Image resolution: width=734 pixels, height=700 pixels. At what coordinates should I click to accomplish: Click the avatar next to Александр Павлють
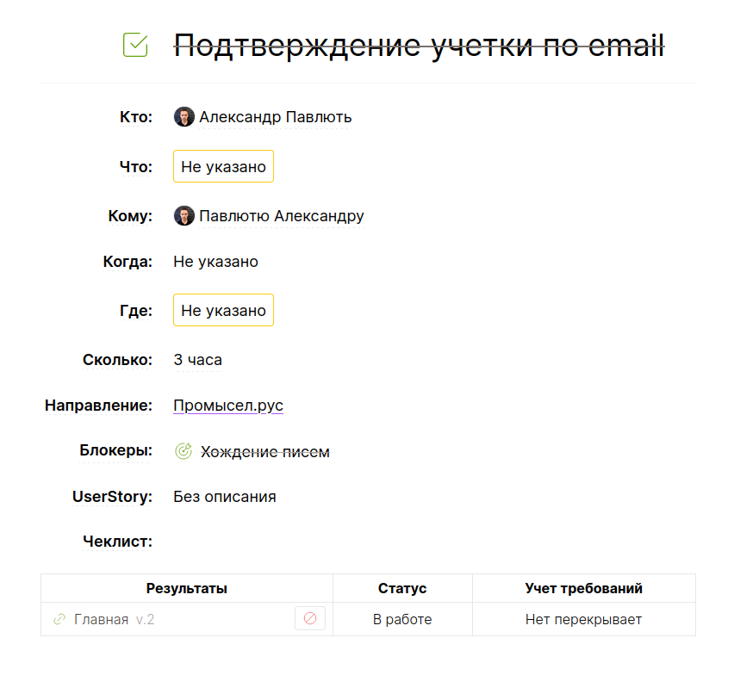point(183,117)
